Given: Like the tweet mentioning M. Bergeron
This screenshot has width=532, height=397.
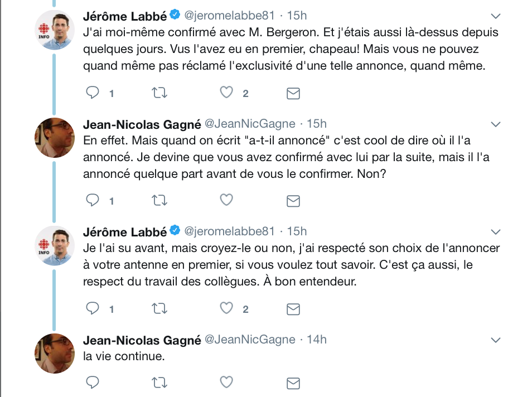Looking at the screenshot, I should coord(226,93).
